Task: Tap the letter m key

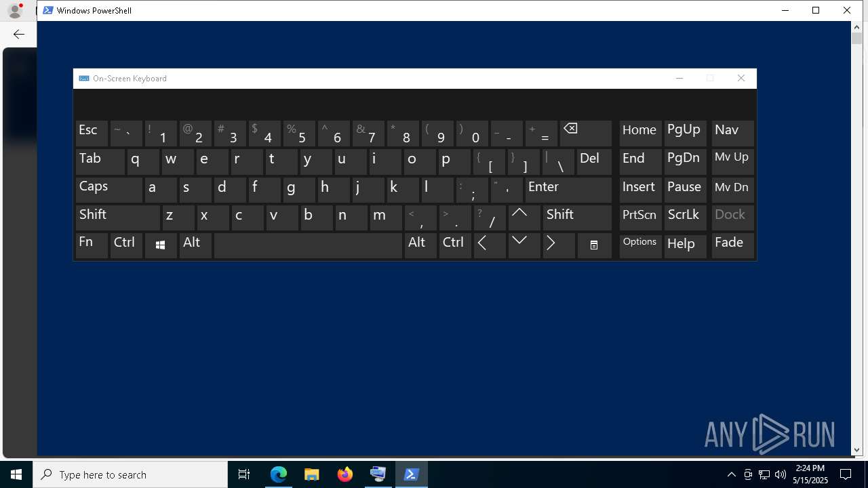Action: [386, 218]
